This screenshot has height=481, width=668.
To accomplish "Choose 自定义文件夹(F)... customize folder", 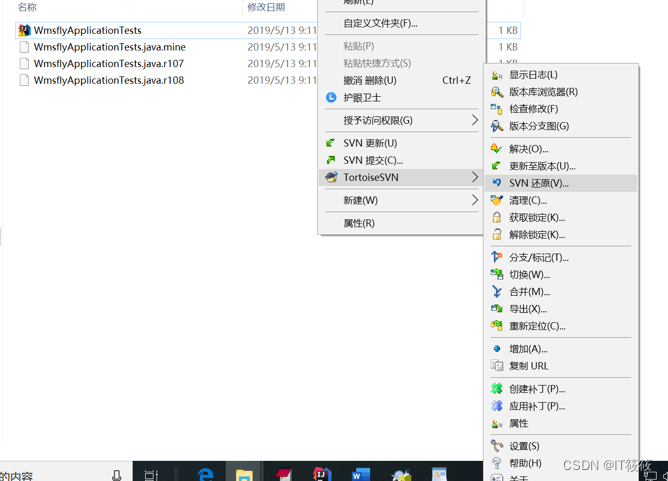I will coord(400,23).
